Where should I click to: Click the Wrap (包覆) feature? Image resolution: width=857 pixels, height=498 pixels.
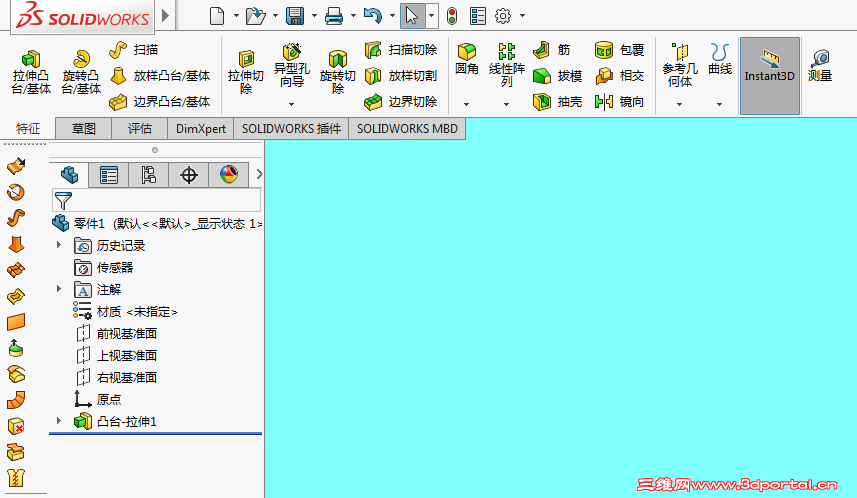tap(620, 50)
